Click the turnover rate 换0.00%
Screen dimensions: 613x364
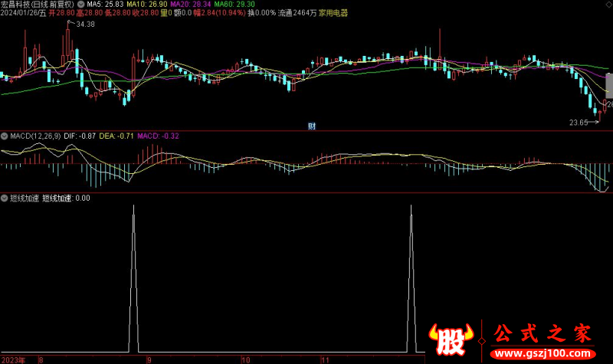261,13
